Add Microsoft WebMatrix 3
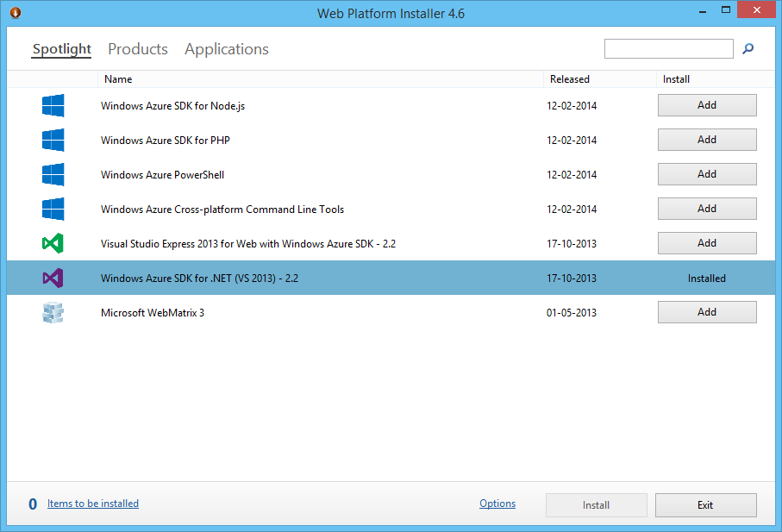This screenshot has height=532, width=782. point(707,312)
